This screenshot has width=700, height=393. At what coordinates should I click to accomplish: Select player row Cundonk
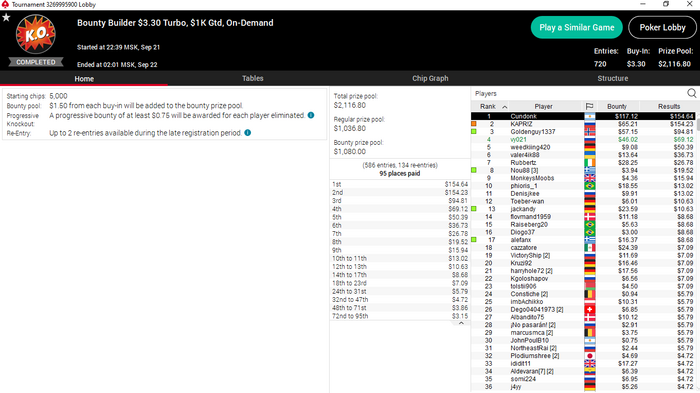583,116
